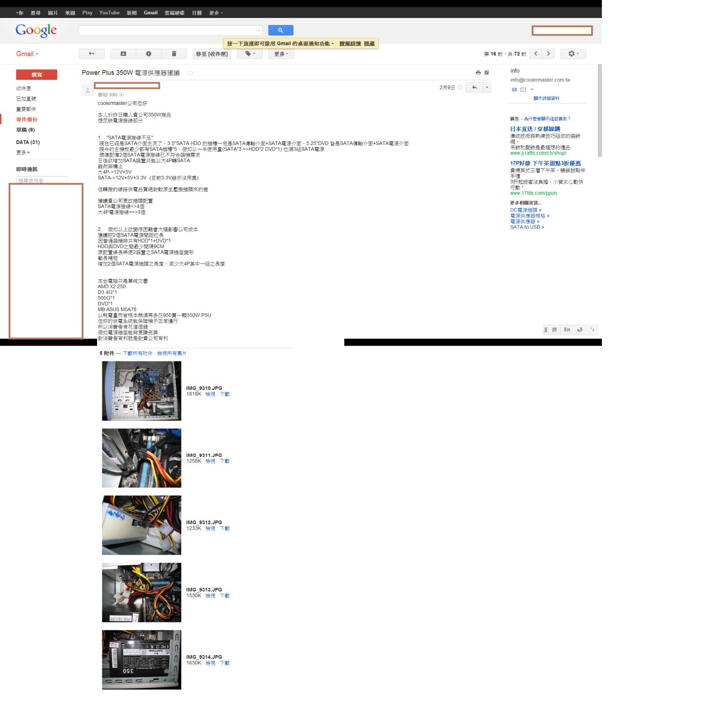The width and height of the screenshot is (728, 701).
Task: Expand the Gmail product dropdown
Action: pyautogui.click(x=27, y=54)
